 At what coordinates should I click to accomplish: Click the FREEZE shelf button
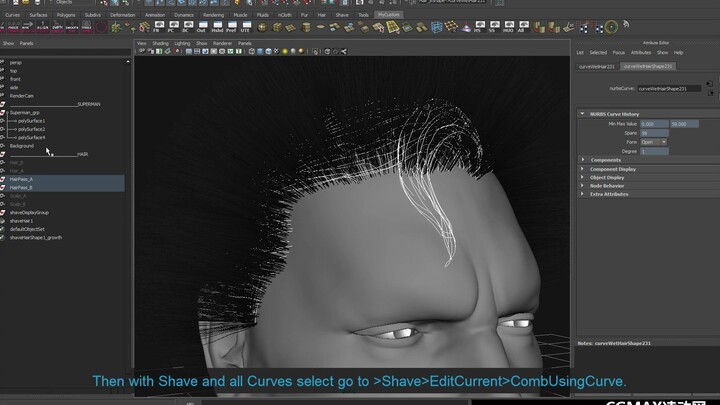(13, 27)
